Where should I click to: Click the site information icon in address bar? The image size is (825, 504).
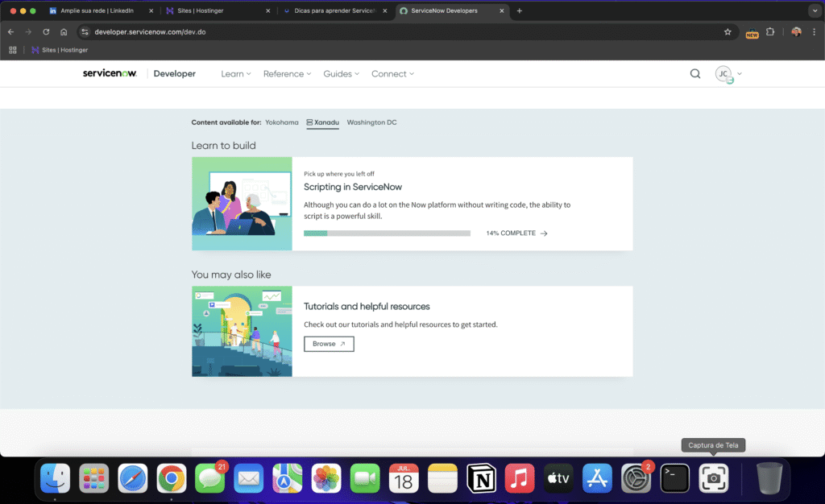85,32
